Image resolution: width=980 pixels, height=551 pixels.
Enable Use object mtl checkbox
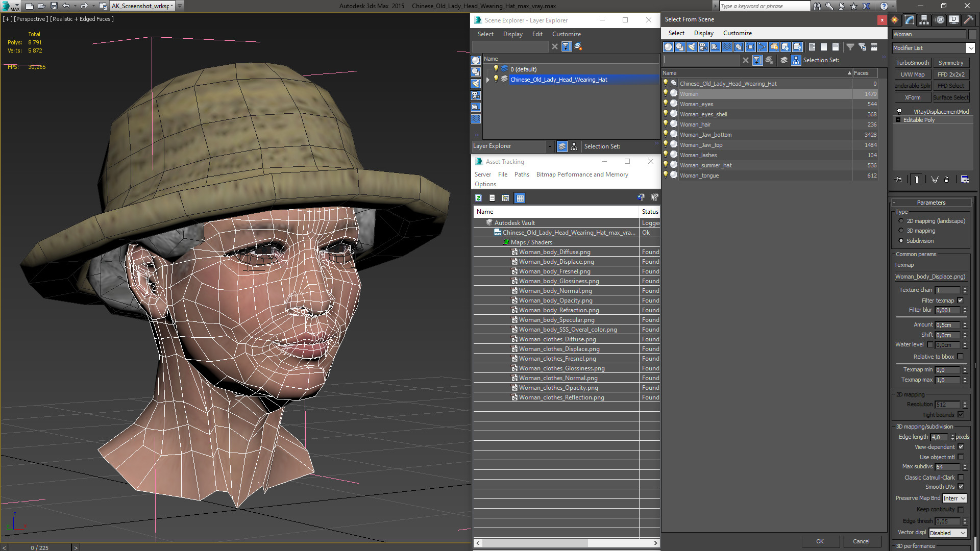point(961,457)
